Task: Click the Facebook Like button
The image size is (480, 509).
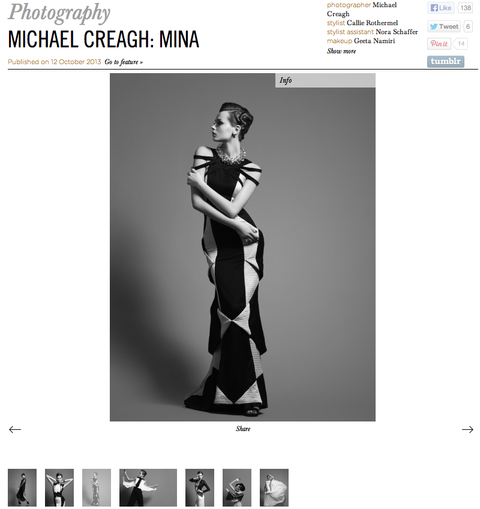Action: (x=441, y=8)
